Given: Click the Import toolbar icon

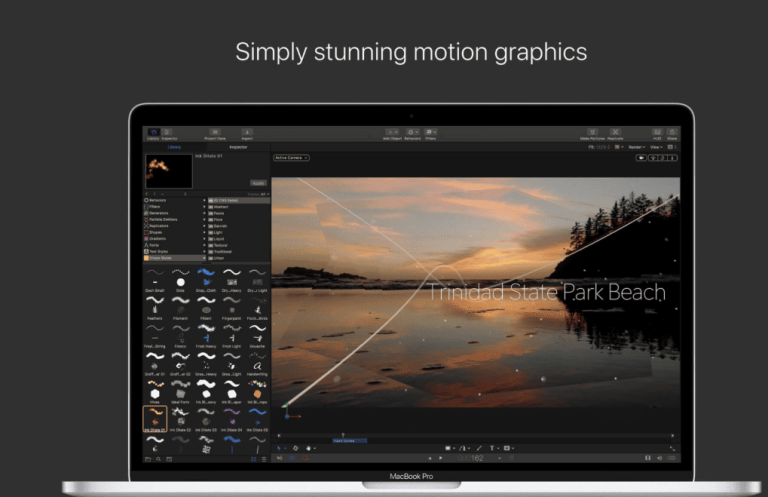Looking at the screenshot, I should 247,132.
